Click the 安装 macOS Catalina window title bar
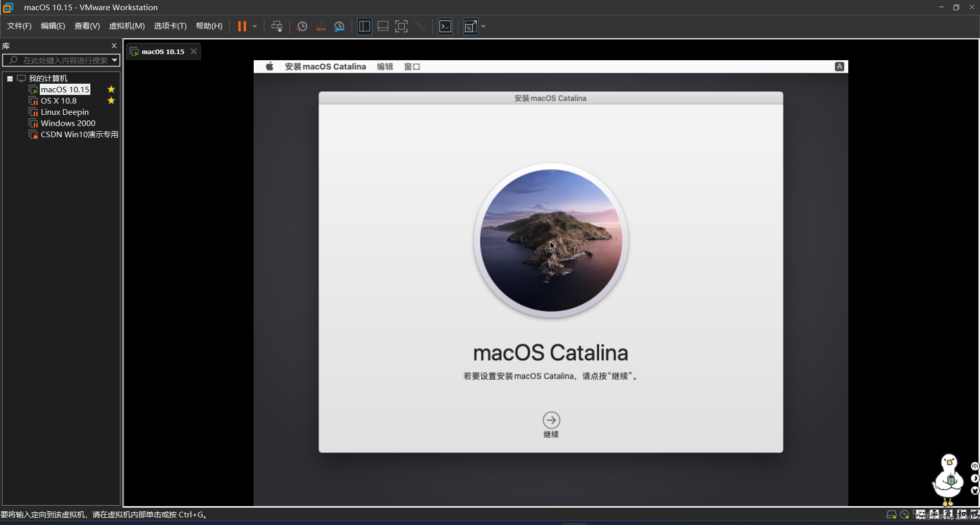980x525 pixels. point(551,98)
